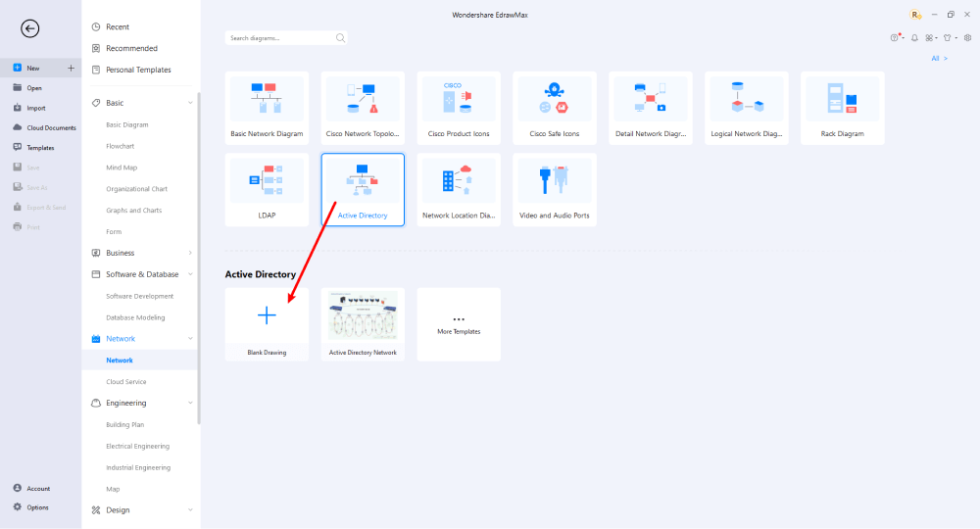
Task: Click the Engineering category header
Action: tap(125, 403)
